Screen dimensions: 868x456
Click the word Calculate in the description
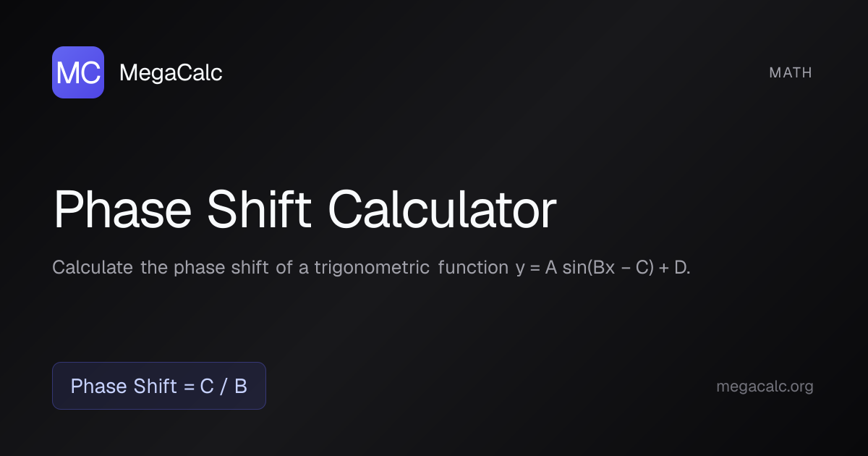click(93, 268)
